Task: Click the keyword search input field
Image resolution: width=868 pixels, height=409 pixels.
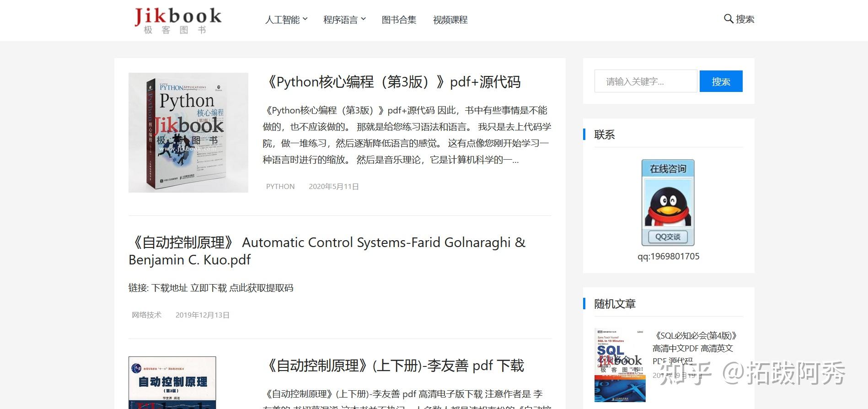Action: (646, 81)
